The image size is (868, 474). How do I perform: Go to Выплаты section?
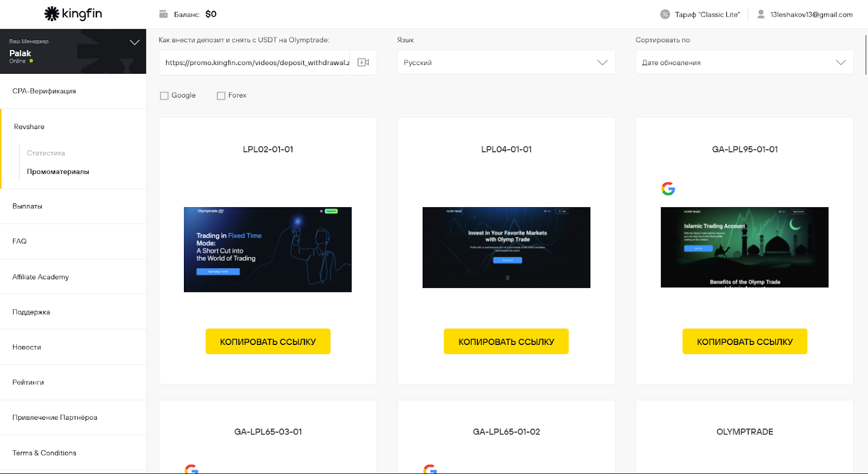73,206
